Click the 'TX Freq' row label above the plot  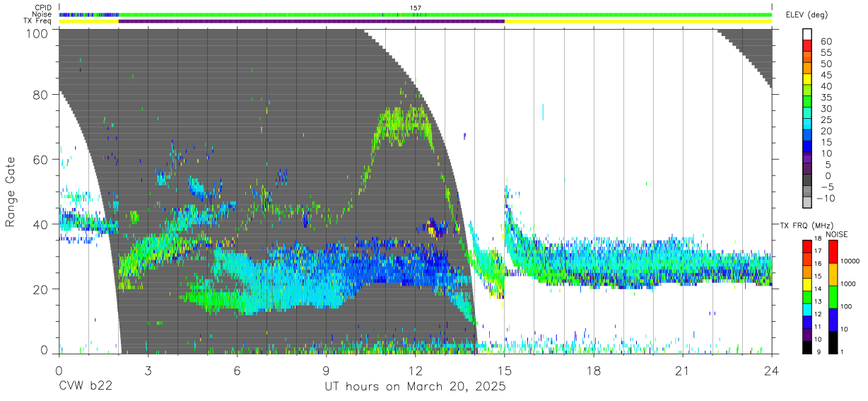[x=37, y=21]
